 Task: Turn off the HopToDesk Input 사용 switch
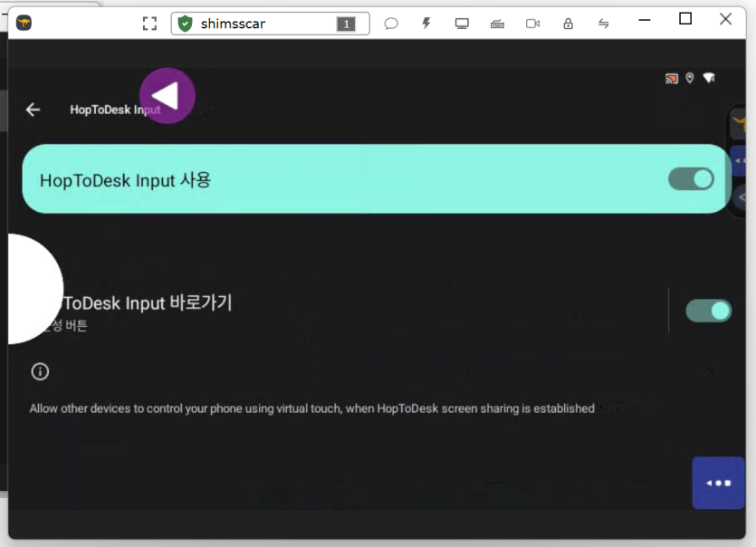coord(691,179)
